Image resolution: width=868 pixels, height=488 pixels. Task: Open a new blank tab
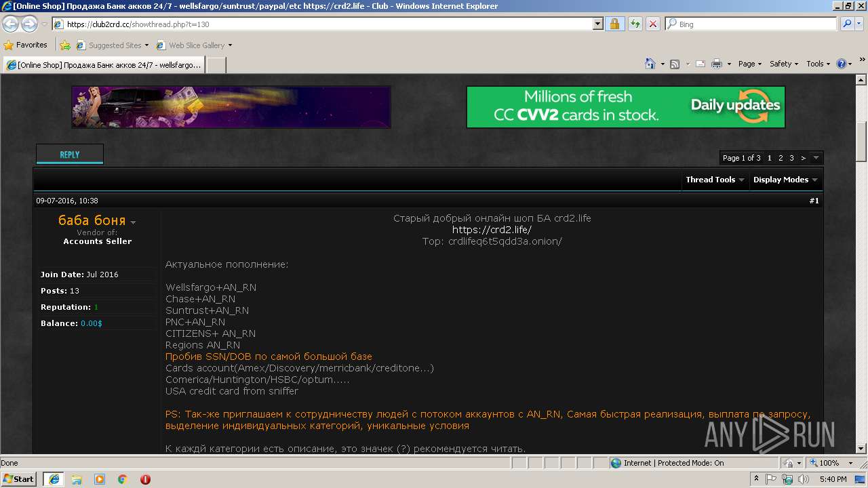tap(216, 65)
